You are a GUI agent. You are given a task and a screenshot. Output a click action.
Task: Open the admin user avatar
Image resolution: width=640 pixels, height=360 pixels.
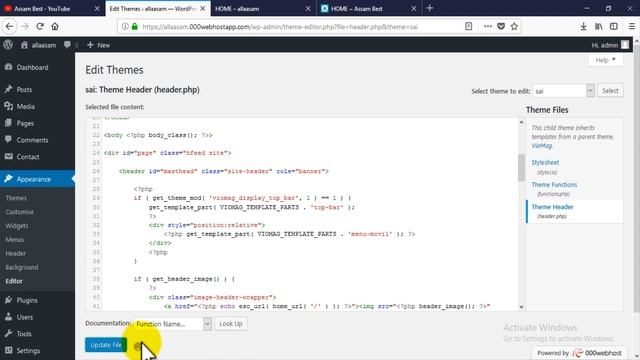(x=625, y=45)
